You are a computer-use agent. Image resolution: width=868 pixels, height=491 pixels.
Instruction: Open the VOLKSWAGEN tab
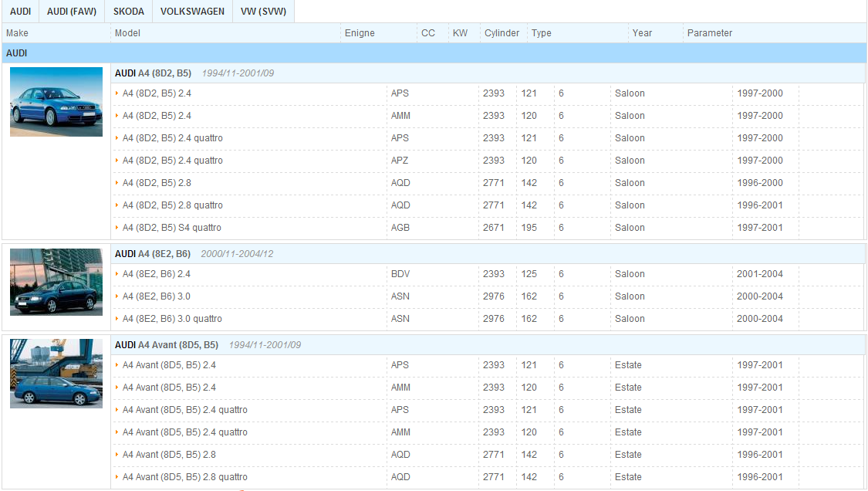pyautogui.click(x=192, y=11)
